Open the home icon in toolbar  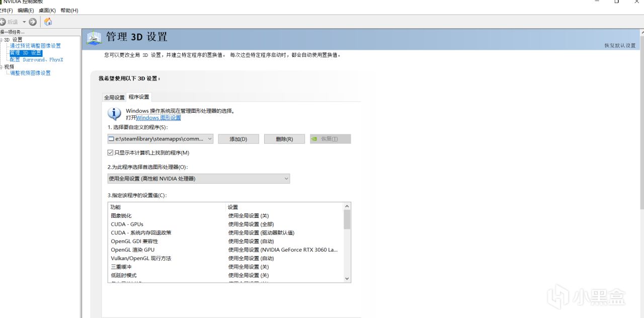click(x=48, y=22)
